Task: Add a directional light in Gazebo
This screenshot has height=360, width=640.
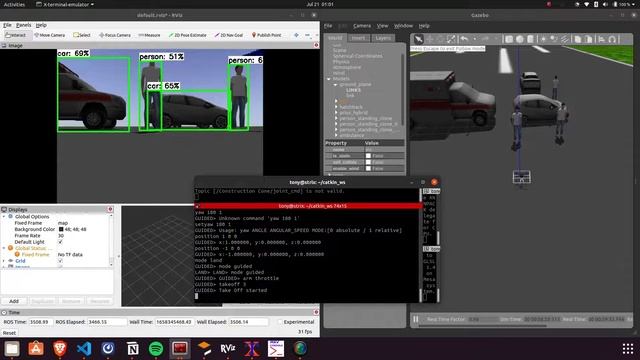Action: tap(564, 39)
